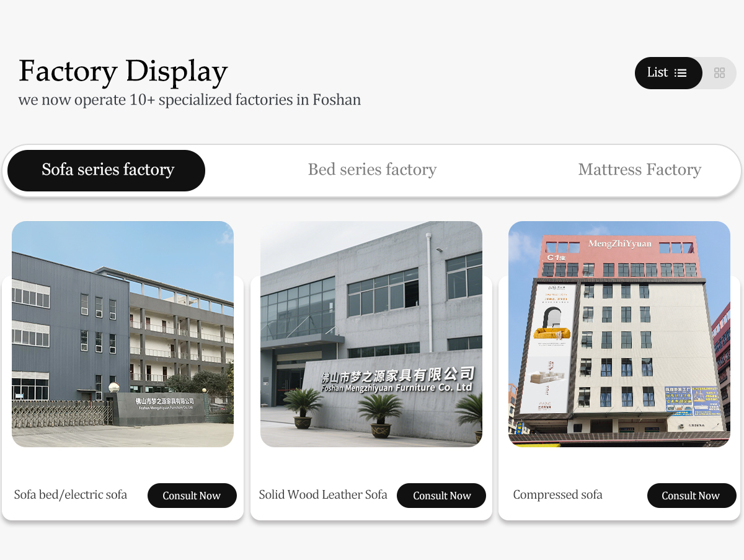The width and height of the screenshot is (744, 560).
Task: Click the Sofa bed/electric sofa title
Action: point(71,495)
